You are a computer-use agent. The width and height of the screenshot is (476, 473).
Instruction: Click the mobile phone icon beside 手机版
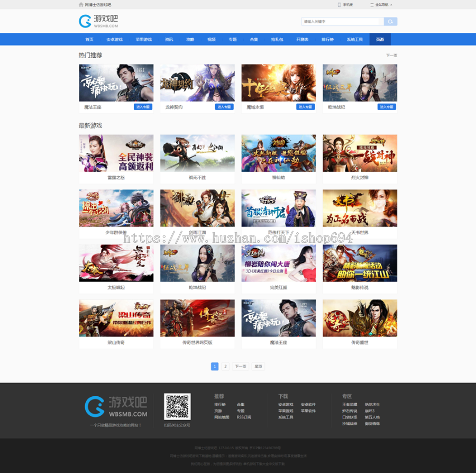click(x=339, y=5)
